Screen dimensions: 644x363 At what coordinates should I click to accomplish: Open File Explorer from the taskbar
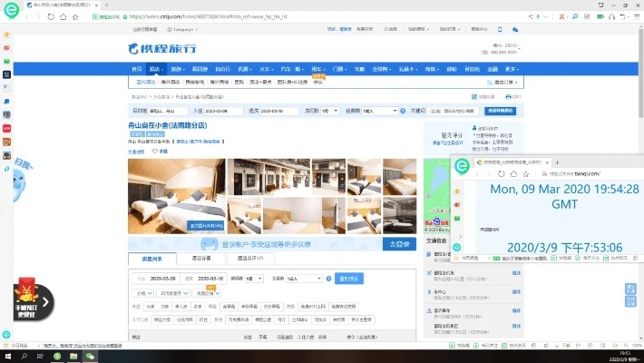73,356
